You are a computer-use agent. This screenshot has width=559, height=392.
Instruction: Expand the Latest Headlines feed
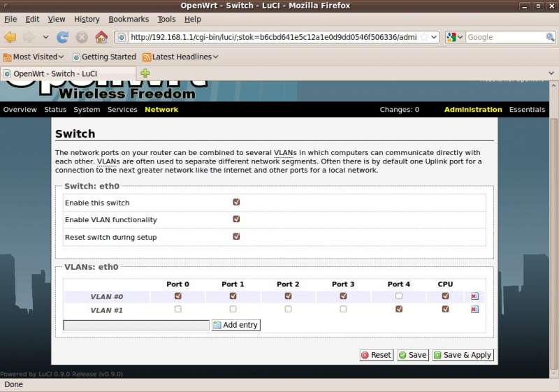(x=180, y=57)
